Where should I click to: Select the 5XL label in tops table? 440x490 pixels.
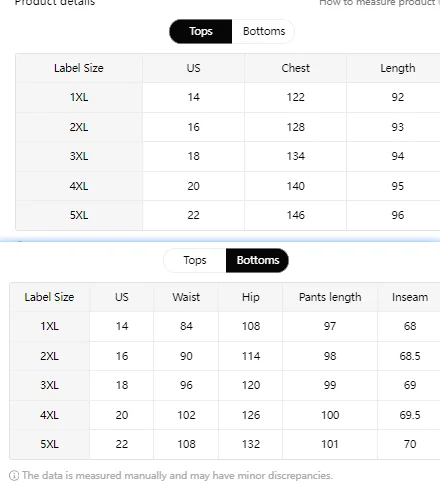[79, 215]
